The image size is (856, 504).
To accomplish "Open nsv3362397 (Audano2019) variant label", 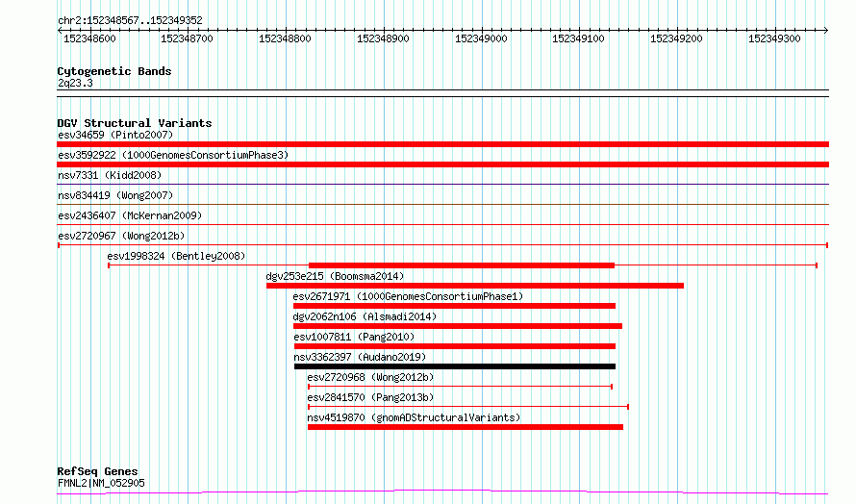I will (x=360, y=357).
